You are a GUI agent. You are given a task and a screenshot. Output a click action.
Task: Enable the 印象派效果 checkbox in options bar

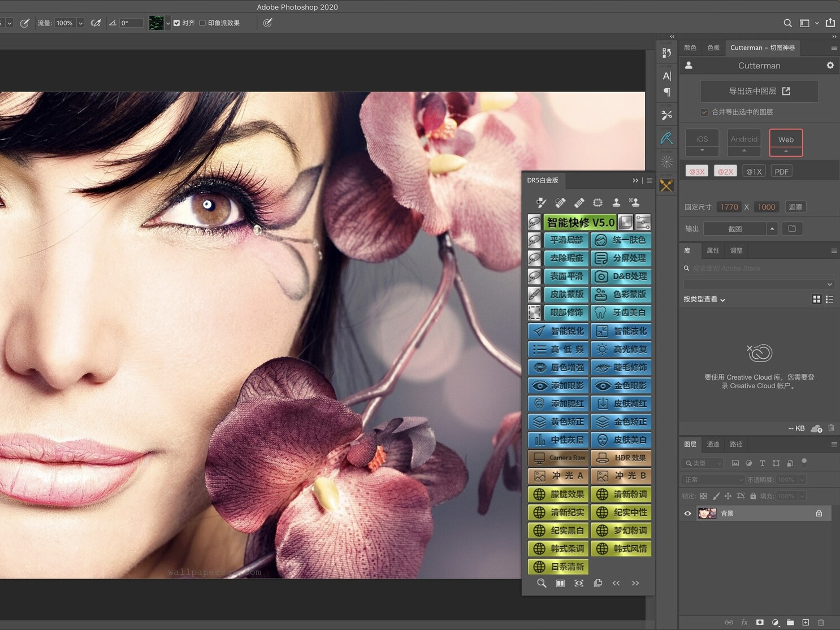click(202, 23)
